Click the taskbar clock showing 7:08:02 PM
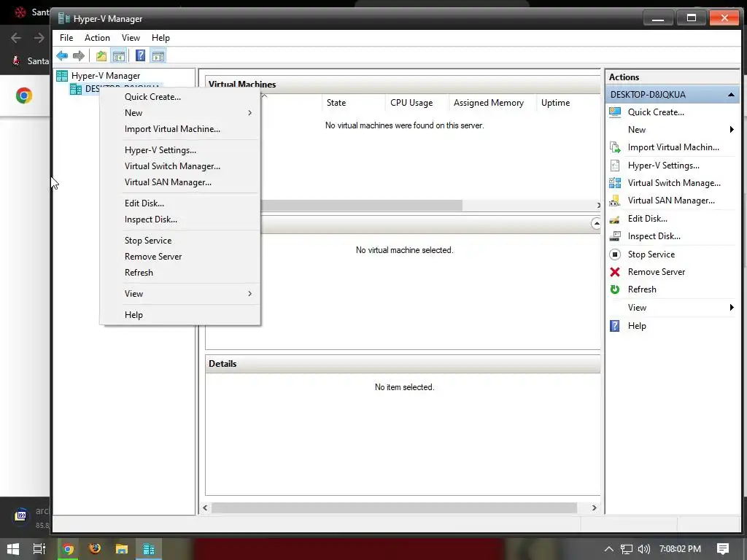Viewport: 747px width, 560px height. coord(680,549)
